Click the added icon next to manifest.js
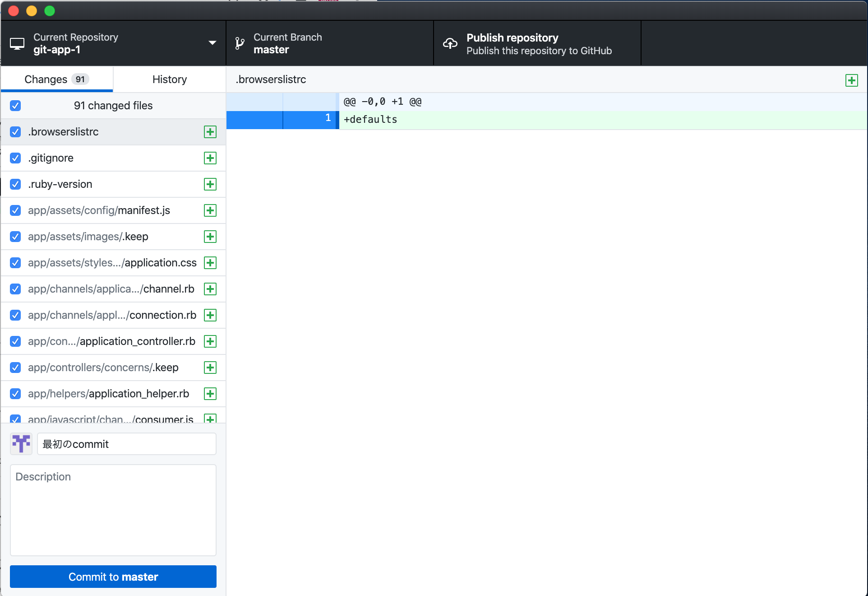868x596 pixels. tap(210, 210)
